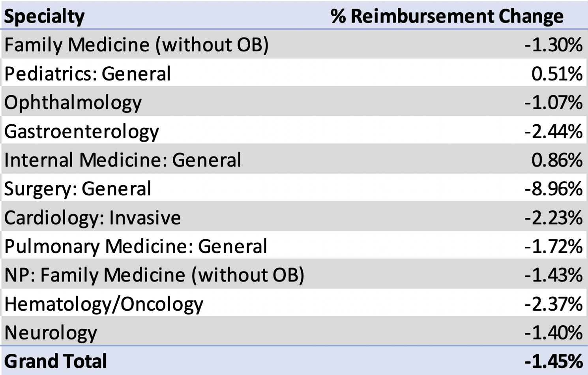
Task: Select the Pediatrics: General cell
Action: (87, 74)
